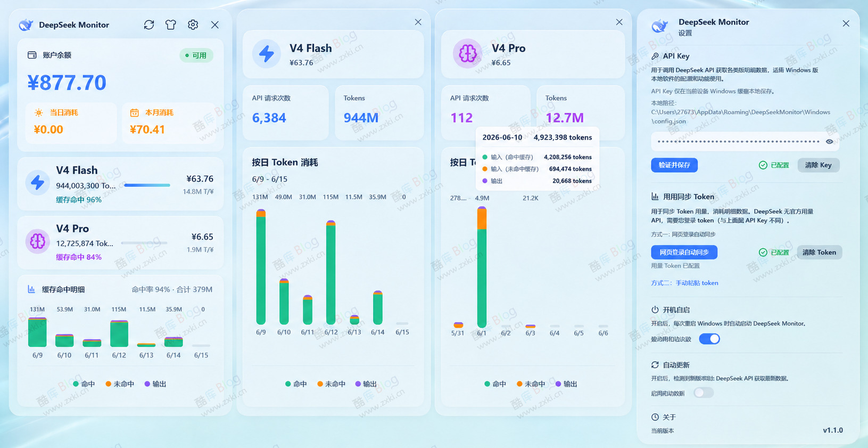The height and width of the screenshot is (448, 868).
Task: Click orange 未命中 legend in V4 Flash panel
Action: point(331,384)
